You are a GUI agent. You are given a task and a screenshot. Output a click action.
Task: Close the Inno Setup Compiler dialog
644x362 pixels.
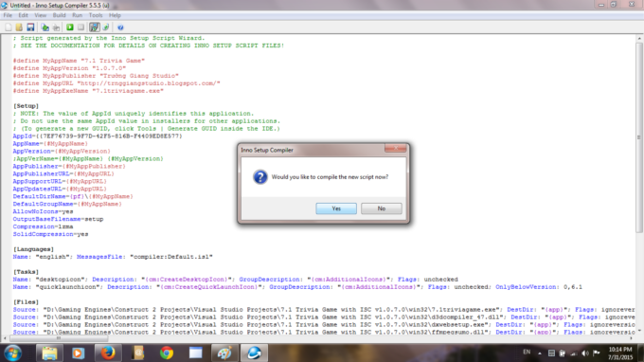[x=395, y=148]
